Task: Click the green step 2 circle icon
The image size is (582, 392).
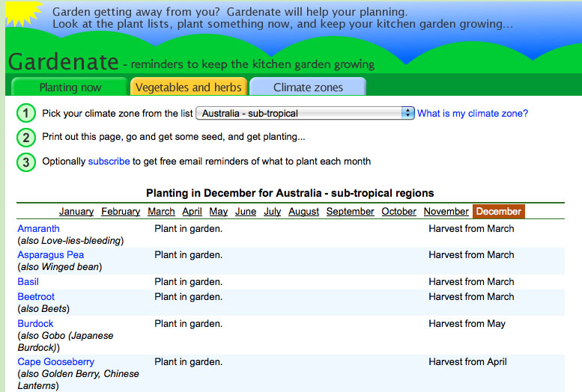Action: 26,138
